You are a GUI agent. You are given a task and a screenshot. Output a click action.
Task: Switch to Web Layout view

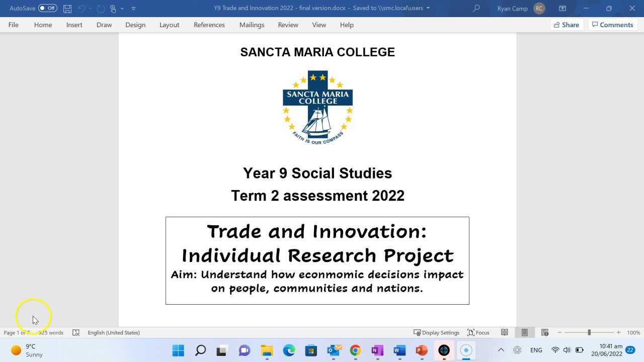pyautogui.click(x=545, y=332)
